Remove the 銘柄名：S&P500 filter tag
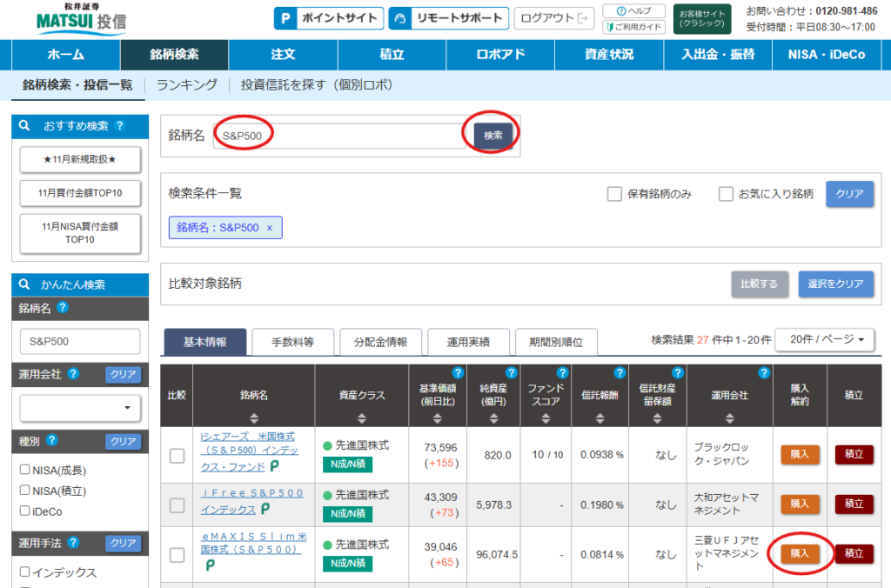Image resolution: width=891 pixels, height=588 pixels. click(270, 228)
